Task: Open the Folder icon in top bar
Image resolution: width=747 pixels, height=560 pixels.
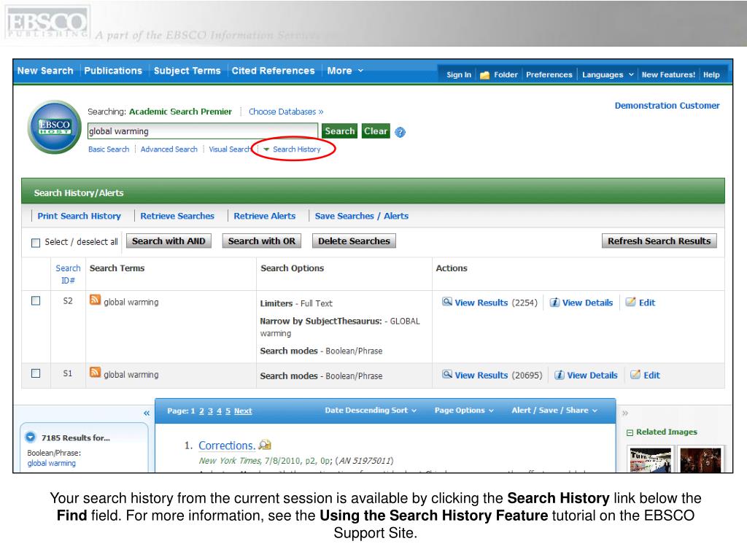Action: 484,75
